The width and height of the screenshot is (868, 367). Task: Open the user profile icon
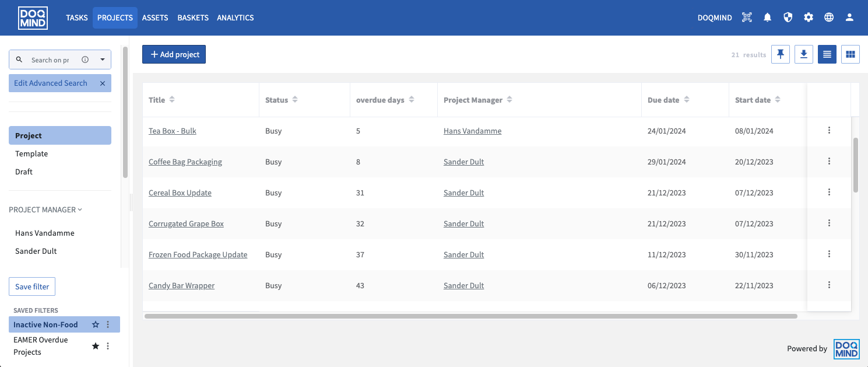(x=849, y=18)
